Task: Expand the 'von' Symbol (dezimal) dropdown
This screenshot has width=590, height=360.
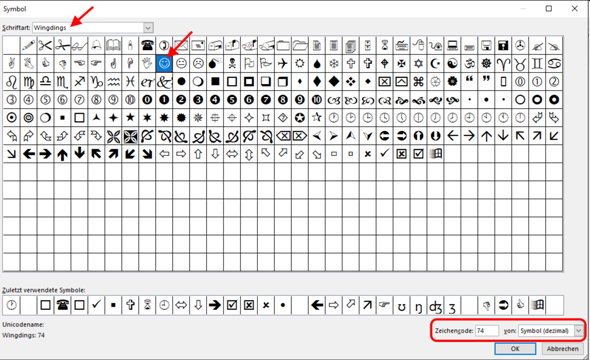Action: 579,331
